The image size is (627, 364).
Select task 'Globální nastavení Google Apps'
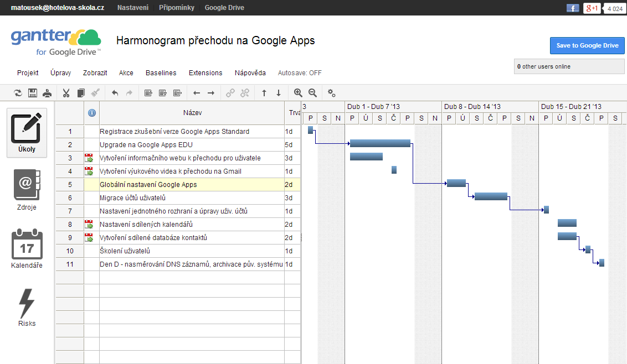(148, 185)
